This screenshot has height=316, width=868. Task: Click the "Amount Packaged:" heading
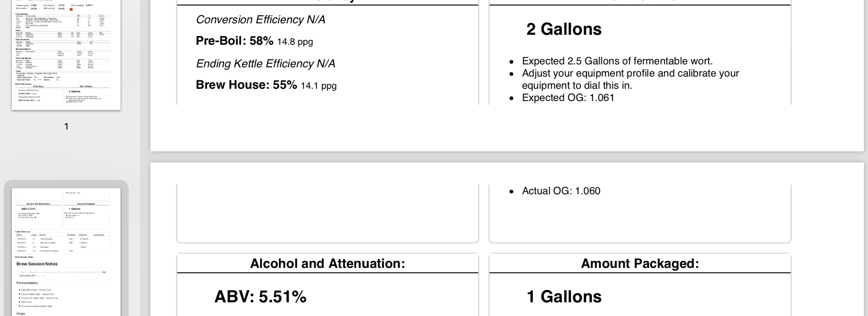click(640, 263)
